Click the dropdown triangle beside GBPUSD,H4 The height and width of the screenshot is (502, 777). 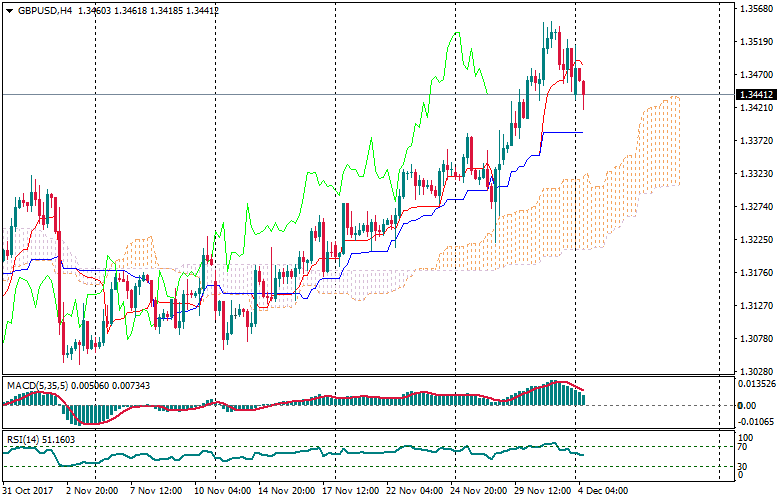[8, 11]
